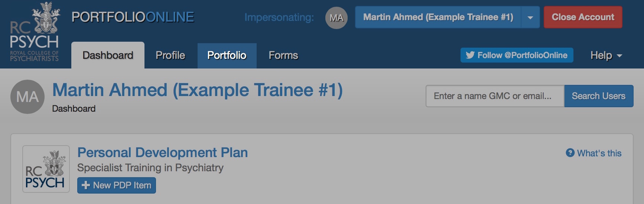Click the Twitter Follow @PortfolioOnline button

point(517,55)
